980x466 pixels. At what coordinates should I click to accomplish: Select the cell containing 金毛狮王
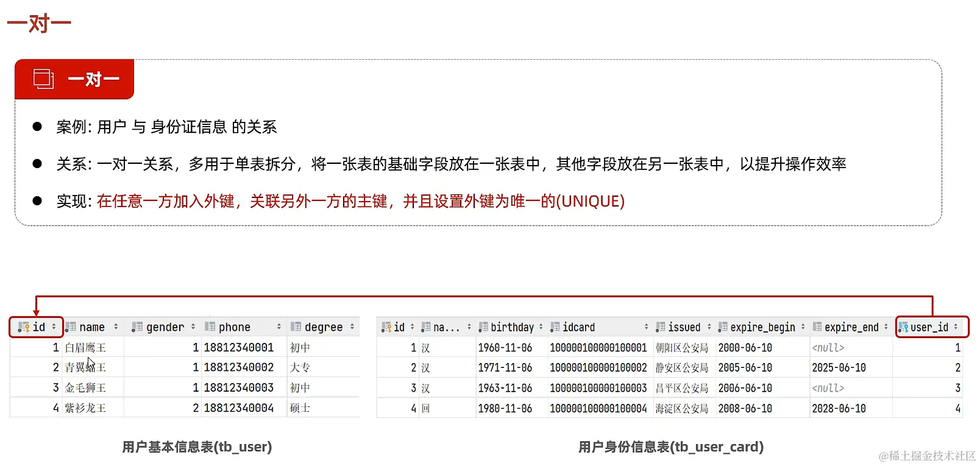pos(93,387)
